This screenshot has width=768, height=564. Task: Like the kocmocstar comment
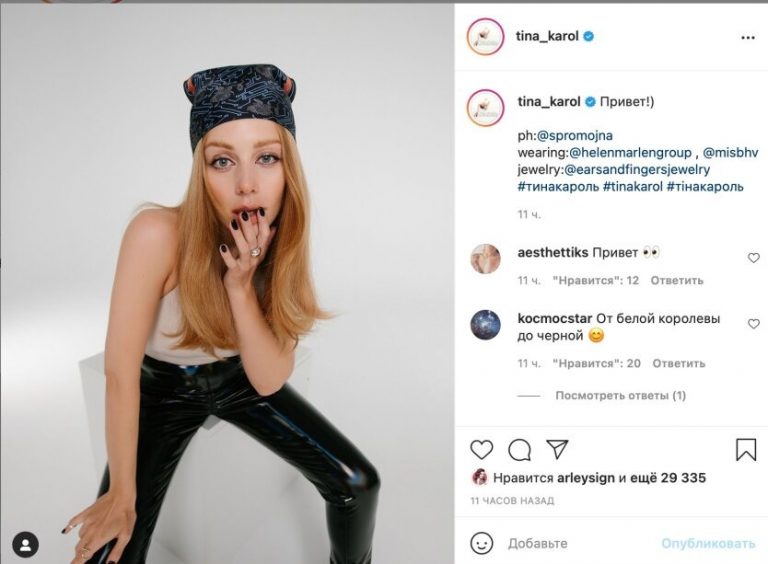(x=754, y=324)
